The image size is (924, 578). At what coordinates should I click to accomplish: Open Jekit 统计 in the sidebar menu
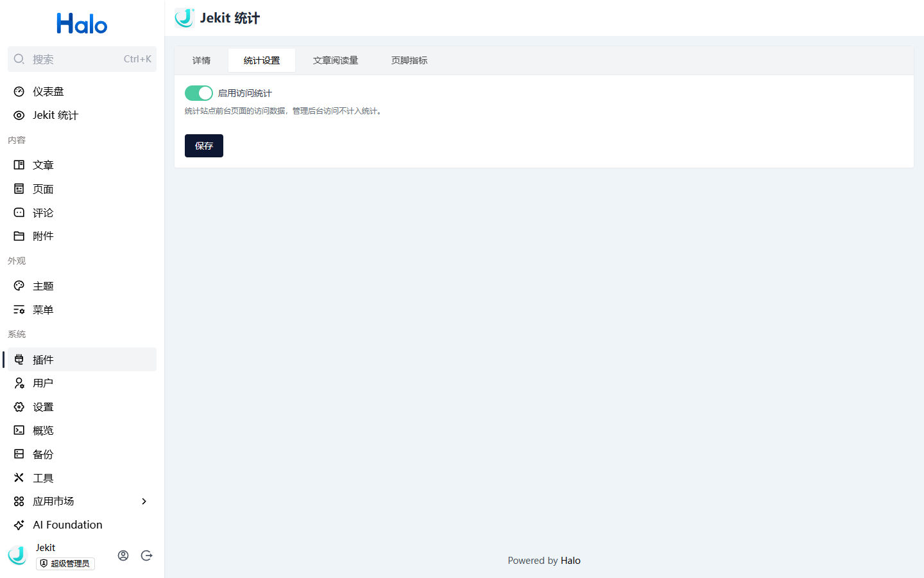point(82,116)
